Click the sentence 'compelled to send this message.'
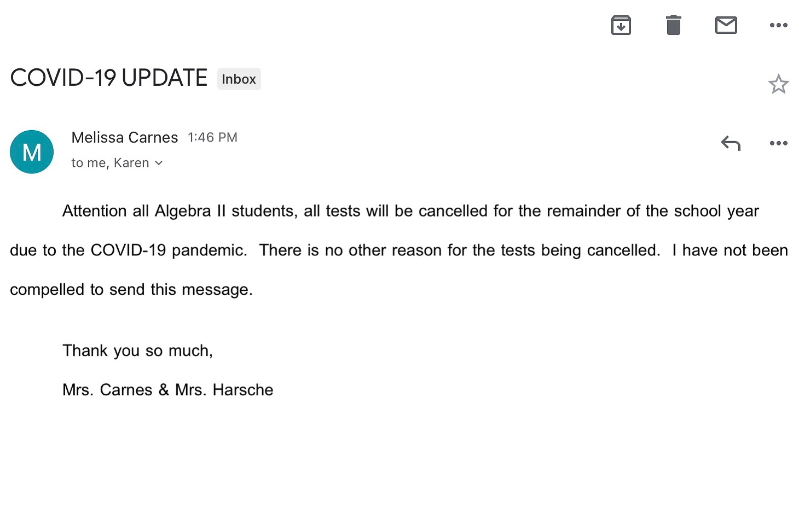This screenshot has height=532, width=799. [x=131, y=290]
